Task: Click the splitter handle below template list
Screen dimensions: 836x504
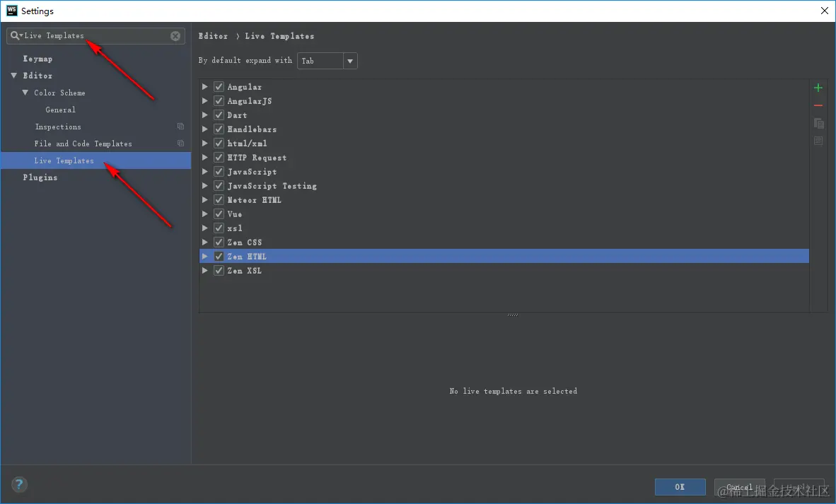Action: [x=512, y=315]
